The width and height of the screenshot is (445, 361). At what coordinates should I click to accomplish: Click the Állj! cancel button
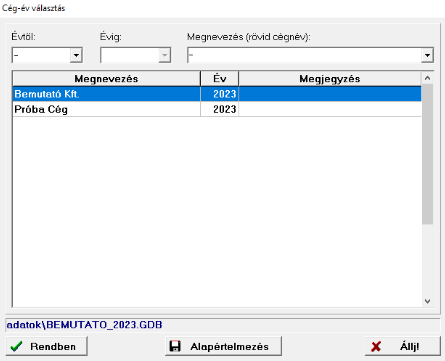pyautogui.click(x=403, y=346)
